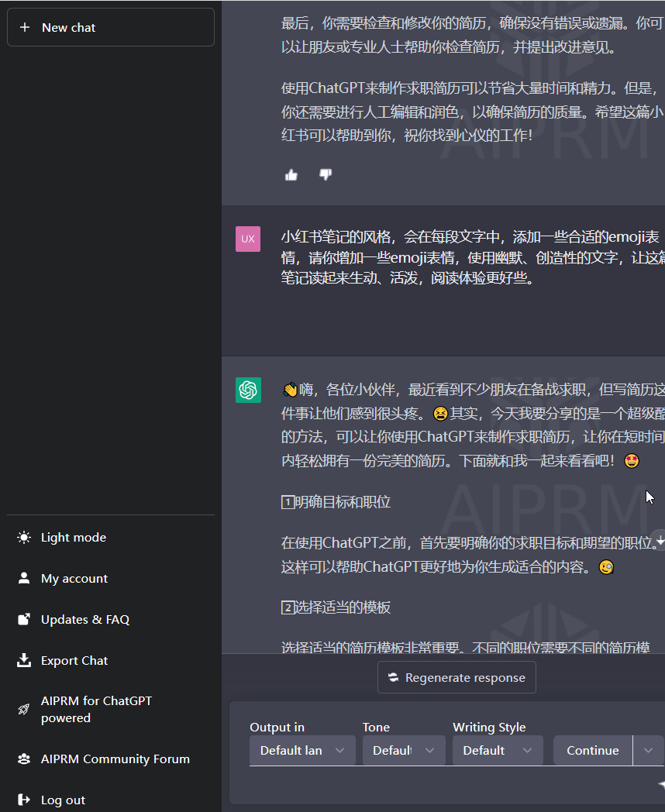Click the Regenerate response button
The height and width of the screenshot is (812, 665).
point(457,677)
